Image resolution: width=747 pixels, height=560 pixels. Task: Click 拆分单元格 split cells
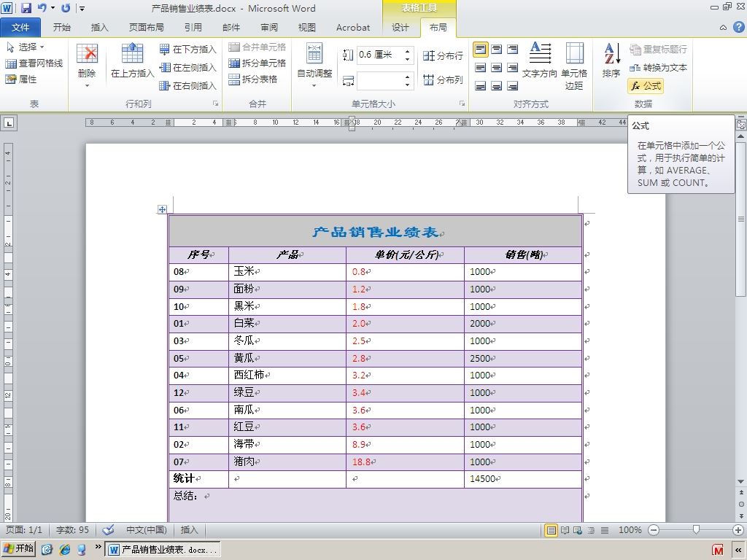coord(258,63)
